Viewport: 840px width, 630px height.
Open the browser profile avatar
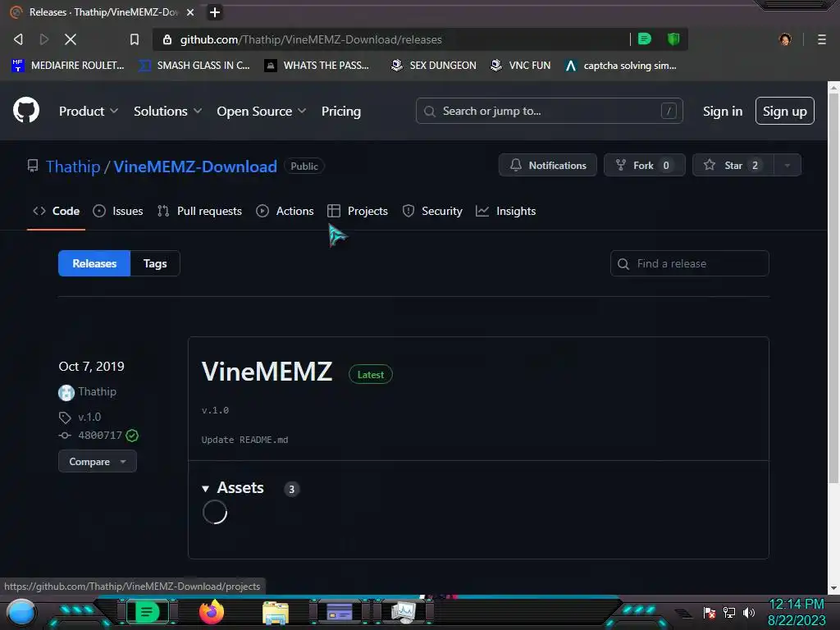(x=785, y=39)
